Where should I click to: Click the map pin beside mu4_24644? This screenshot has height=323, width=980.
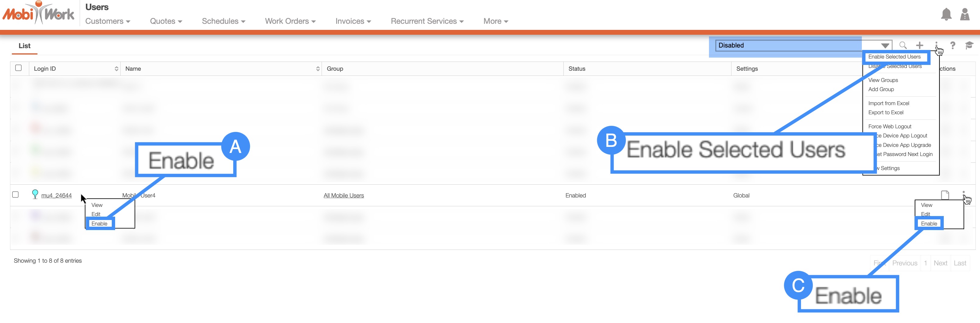[35, 194]
